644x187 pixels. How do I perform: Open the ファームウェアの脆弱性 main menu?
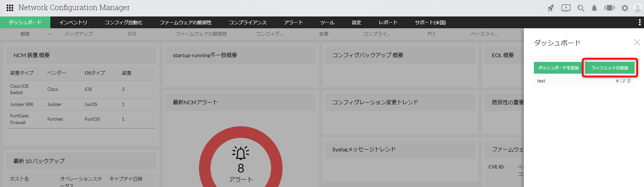tap(186, 23)
